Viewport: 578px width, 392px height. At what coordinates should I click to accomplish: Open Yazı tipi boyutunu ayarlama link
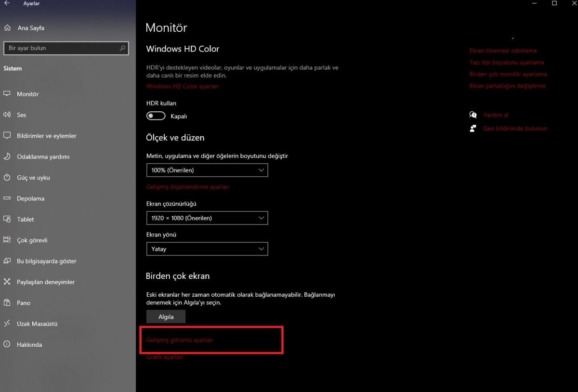[x=507, y=62]
